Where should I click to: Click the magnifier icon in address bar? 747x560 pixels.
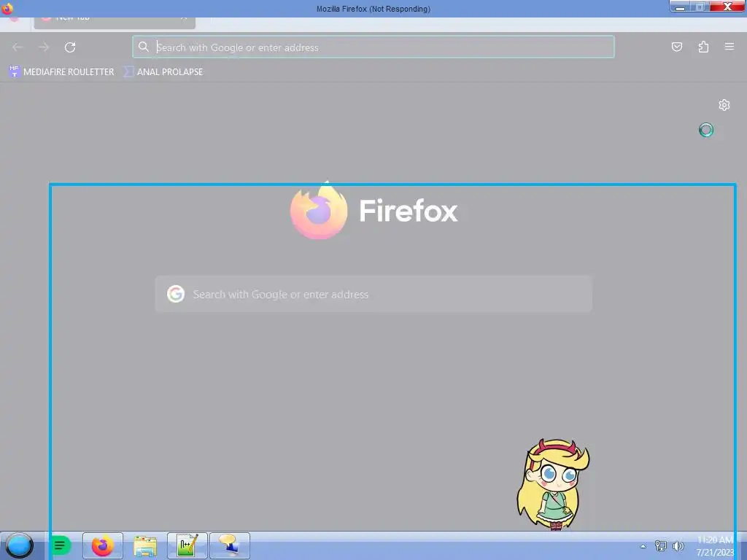pyautogui.click(x=144, y=47)
